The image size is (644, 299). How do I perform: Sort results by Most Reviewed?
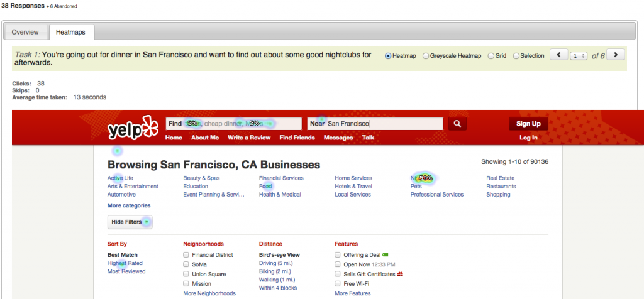(126, 271)
